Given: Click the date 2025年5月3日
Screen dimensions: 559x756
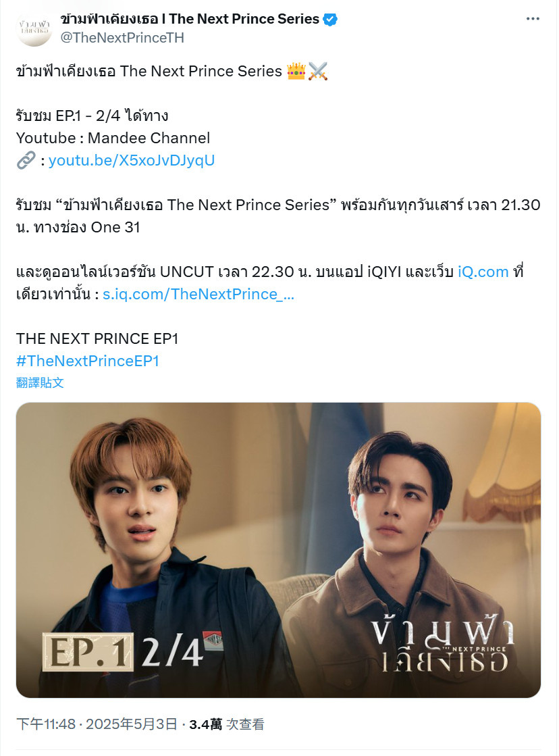Looking at the screenshot, I should [132, 724].
